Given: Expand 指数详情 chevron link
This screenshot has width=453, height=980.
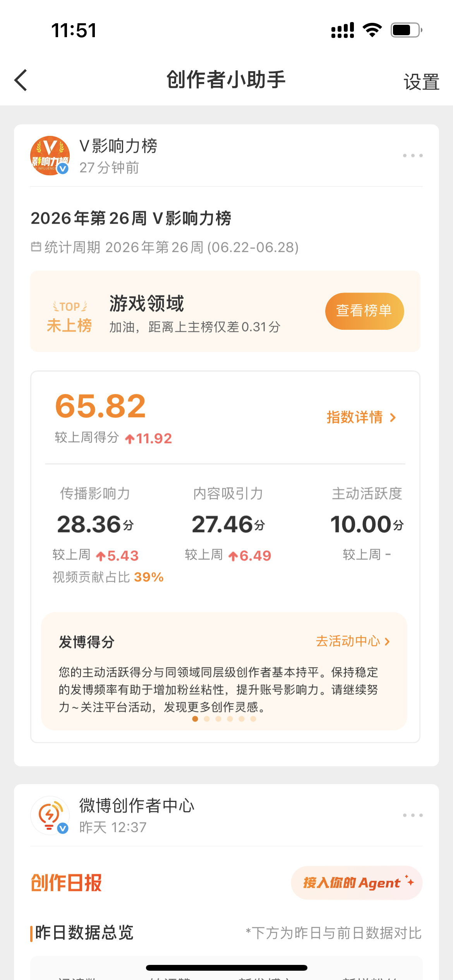Looking at the screenshot, I should [x=361, y=417].
